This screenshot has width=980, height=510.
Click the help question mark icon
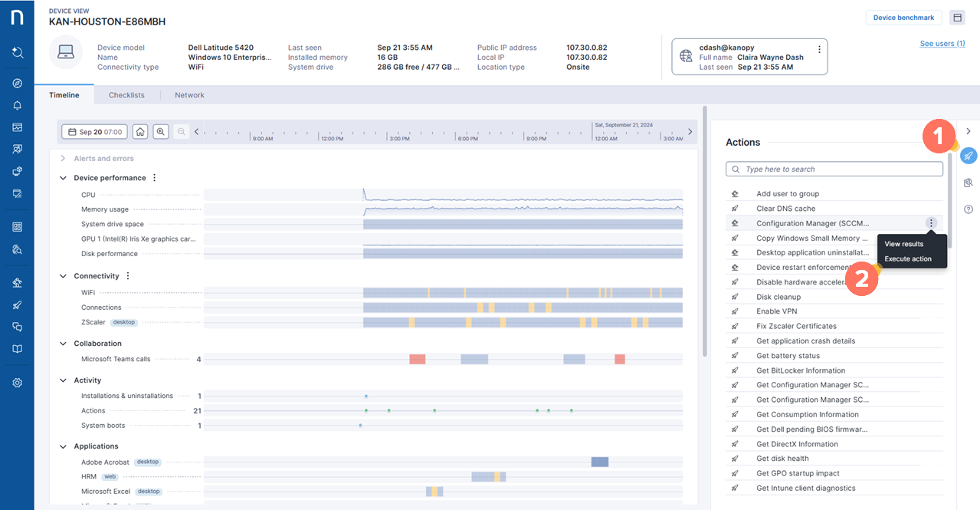pyautogui.click(x=969, y=209)
